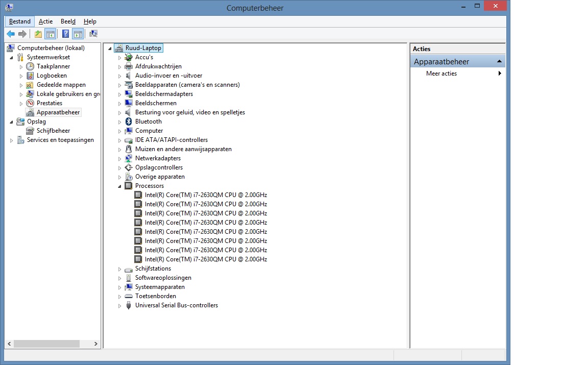
Task: Click the blue Help question mark icon
Action: click(66, 34)
